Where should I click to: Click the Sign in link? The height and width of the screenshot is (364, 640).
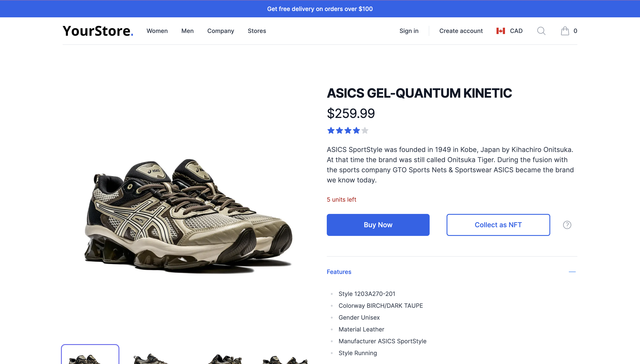(x=409, y=31)
